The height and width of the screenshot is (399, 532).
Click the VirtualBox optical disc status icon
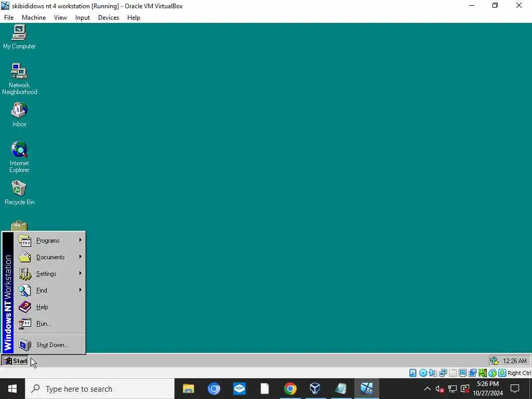(x=423, y=373)
